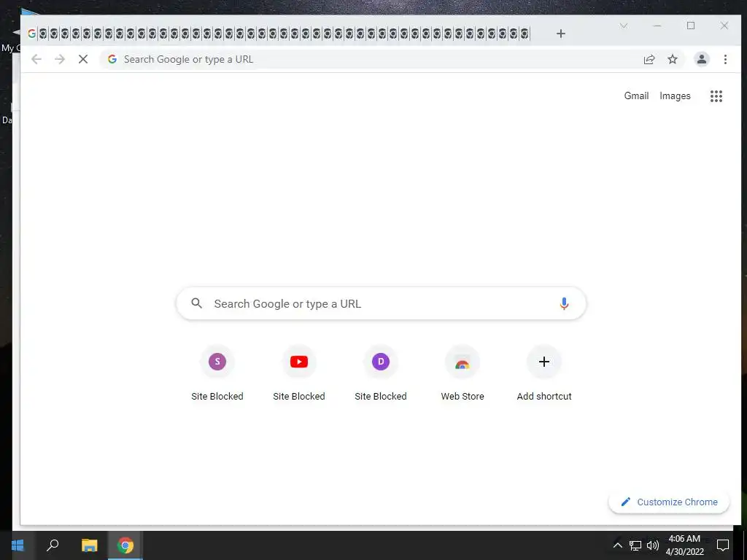The height and width of the screenshot is (560, 747).
Task: Open the YouTube Site Blocked shortcut
Action: (298, 374)
